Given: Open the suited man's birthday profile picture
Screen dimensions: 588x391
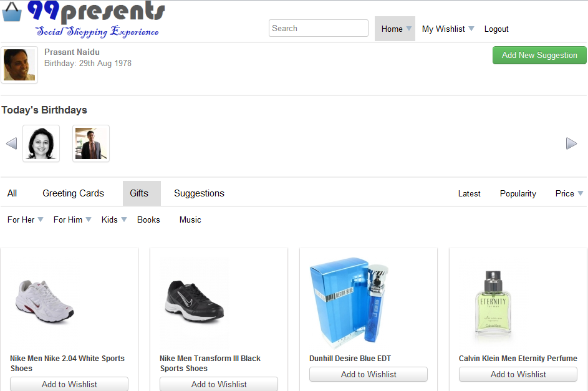Looking at the screenshot, I should pos(91,143).
